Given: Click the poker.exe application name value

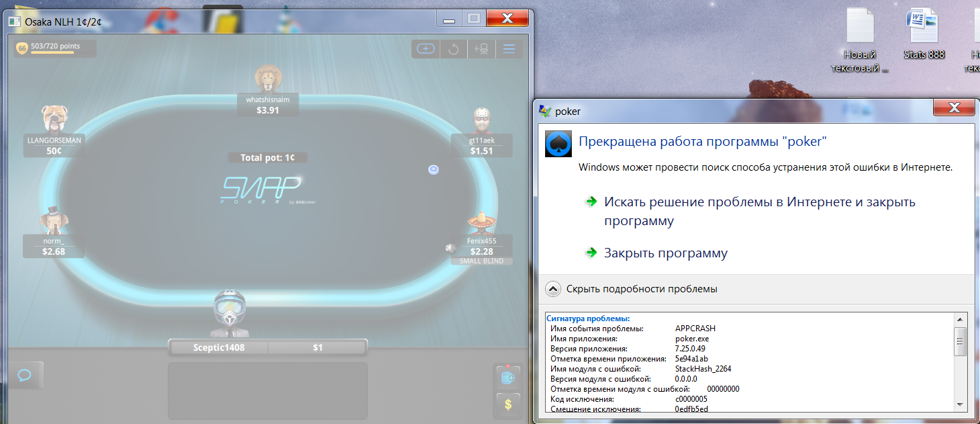Looking at the screenshot, I should pyautogui.click(x=692, y=339).
